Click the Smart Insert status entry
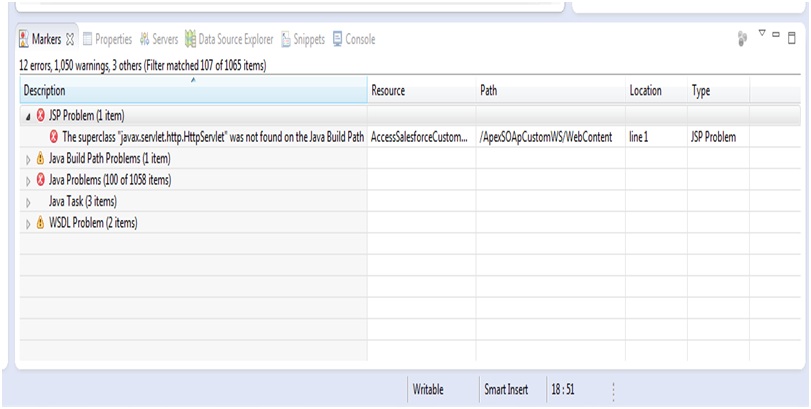This screenshot has width=811, height=409. [506, 390]
